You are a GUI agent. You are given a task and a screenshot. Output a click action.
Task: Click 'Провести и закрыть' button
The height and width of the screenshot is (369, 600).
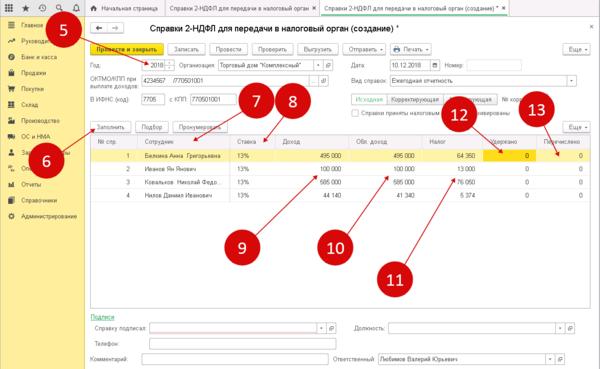(127, 49)
